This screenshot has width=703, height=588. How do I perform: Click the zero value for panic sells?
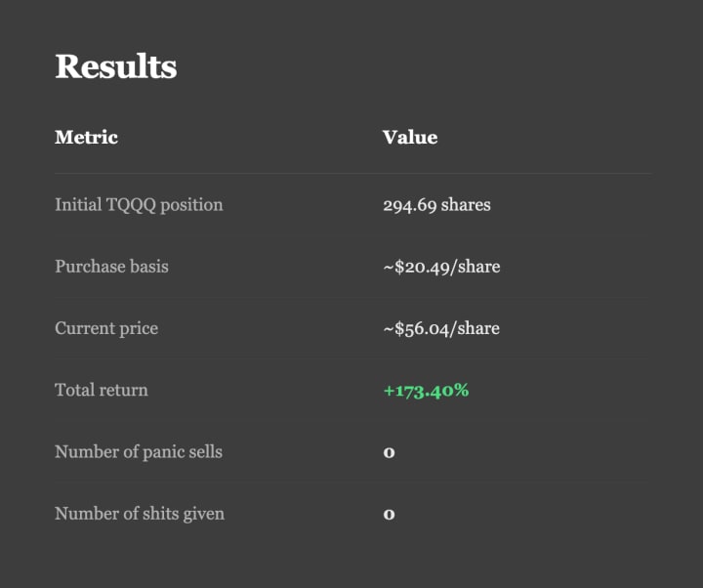click(389, 452)
